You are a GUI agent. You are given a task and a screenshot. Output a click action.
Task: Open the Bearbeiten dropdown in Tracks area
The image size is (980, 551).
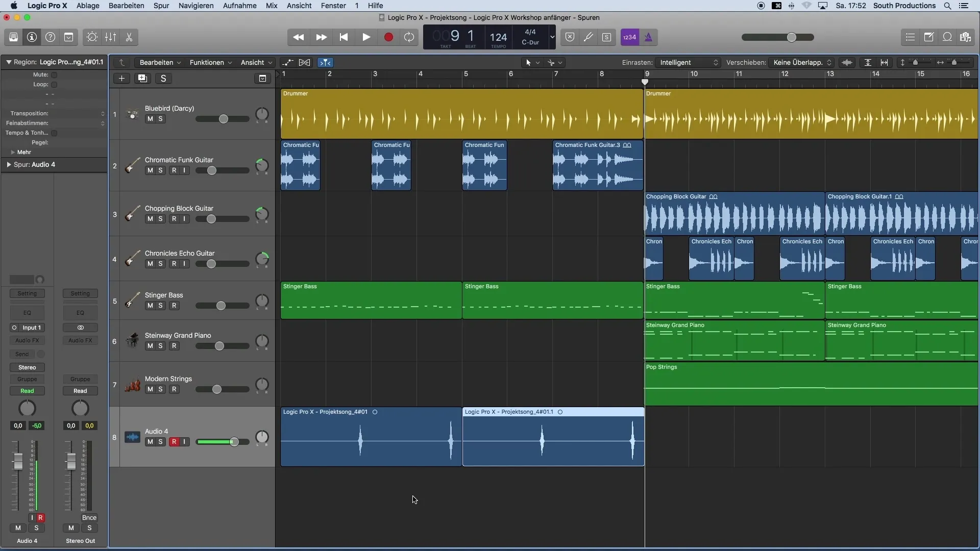point(160,62)
